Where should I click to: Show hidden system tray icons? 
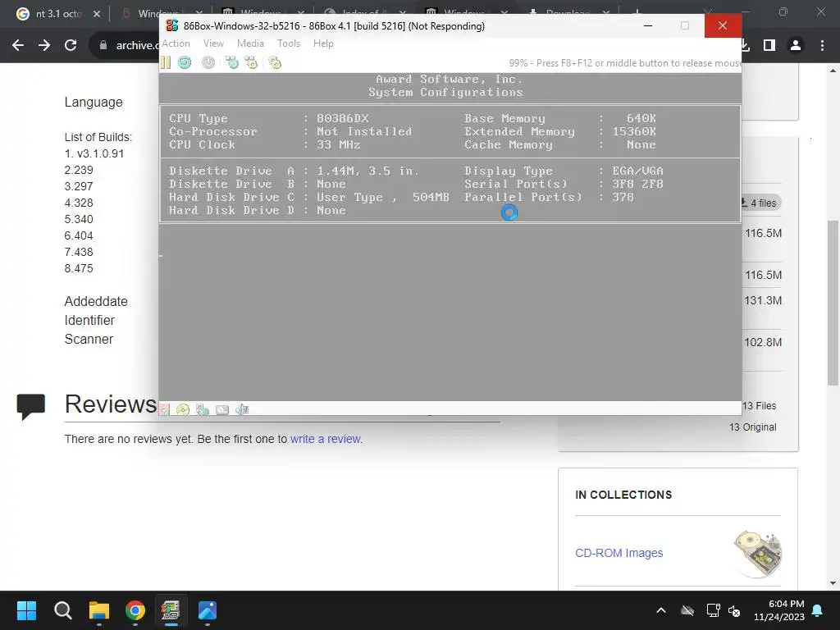661,610
